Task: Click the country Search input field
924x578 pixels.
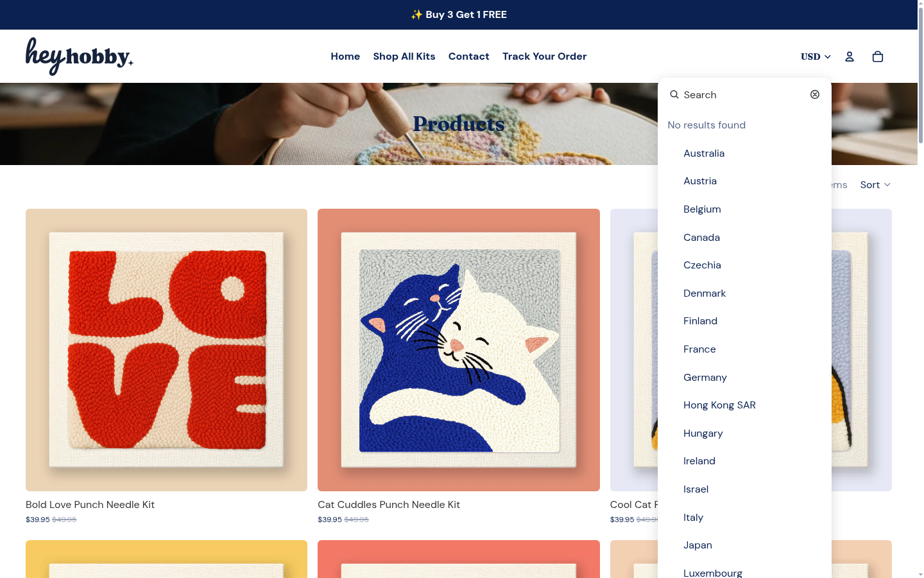Action: pos(744,94)
